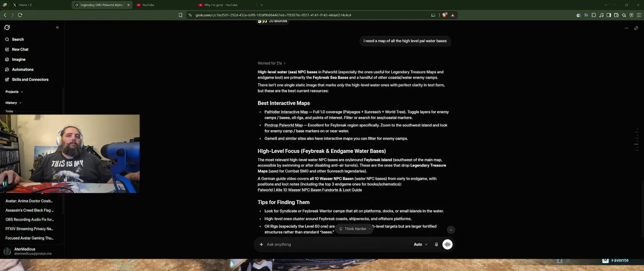Open the media controls music note
The height and width of the screenshot is (271, 644).
601,15
